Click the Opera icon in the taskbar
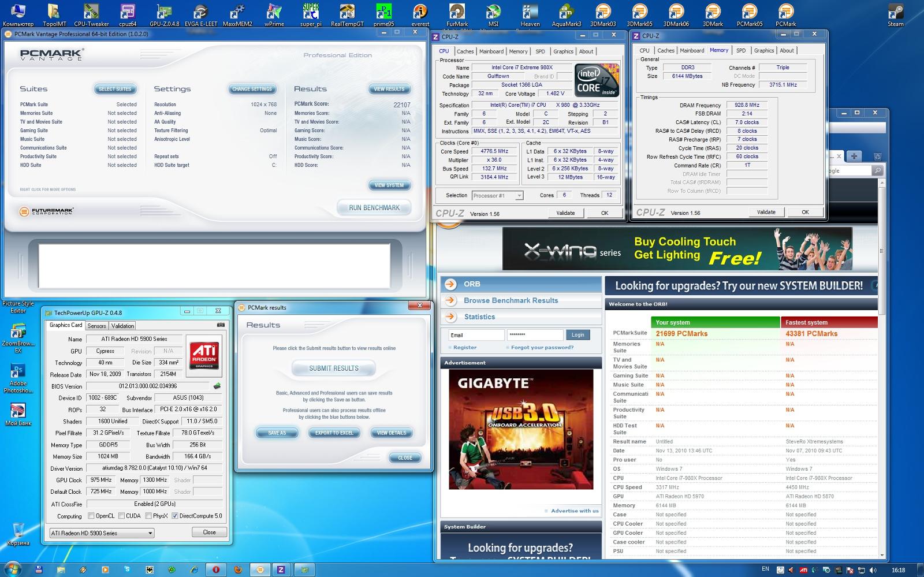The width and height of the screenshot is (924, 577). [x=216, y=569]
